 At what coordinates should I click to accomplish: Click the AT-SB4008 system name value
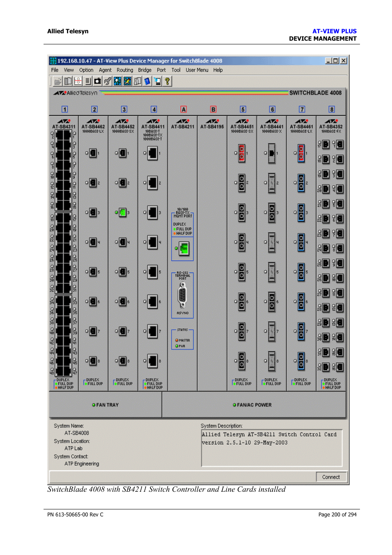pyautogui.click(x=76, y=433)
